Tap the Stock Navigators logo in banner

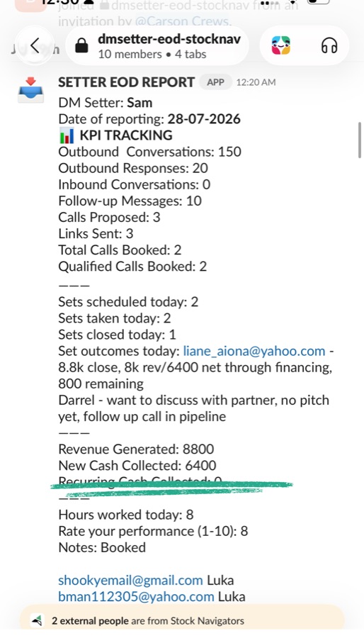37,621
